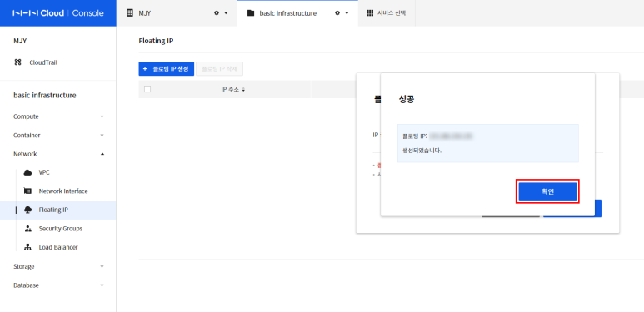Click the MJY sidebar heading
This screenshot has width=644, height=312.
point(20,41)
